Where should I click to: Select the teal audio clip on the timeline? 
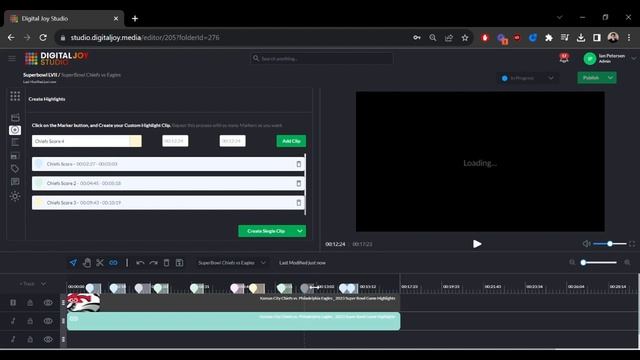point(233,321)
